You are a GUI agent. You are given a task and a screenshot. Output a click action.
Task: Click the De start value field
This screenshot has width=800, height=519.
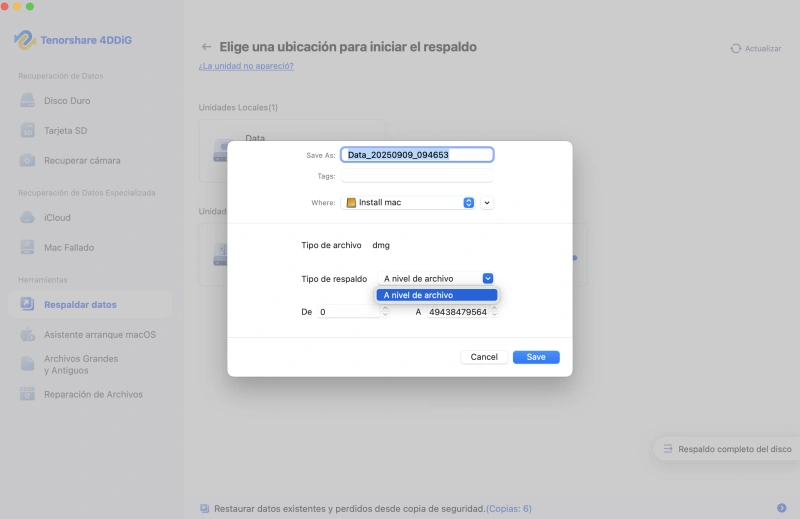coord(349,312)
